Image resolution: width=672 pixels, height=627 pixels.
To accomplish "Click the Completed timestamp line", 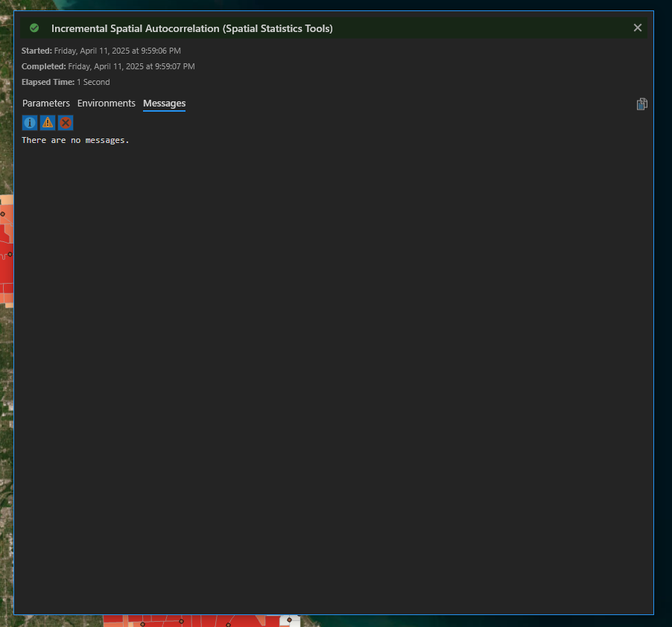I will (108, 66).
